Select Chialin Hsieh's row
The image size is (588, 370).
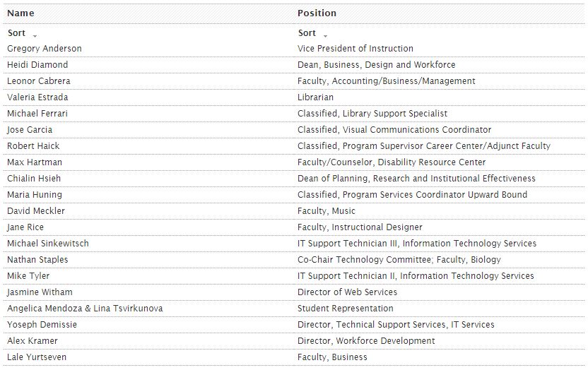[x=35, y=179]
